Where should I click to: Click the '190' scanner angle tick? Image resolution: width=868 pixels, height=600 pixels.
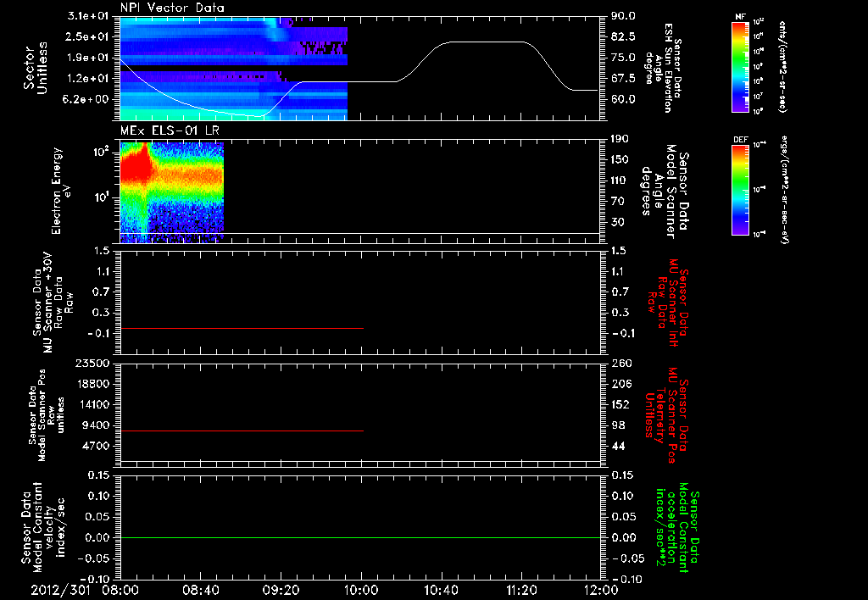coord(620,139)
